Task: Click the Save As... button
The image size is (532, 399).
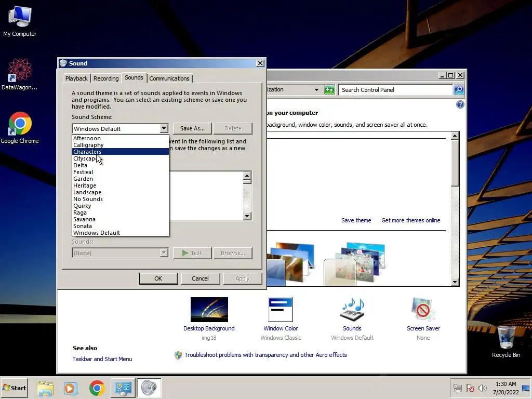Action: coord(192,129)
